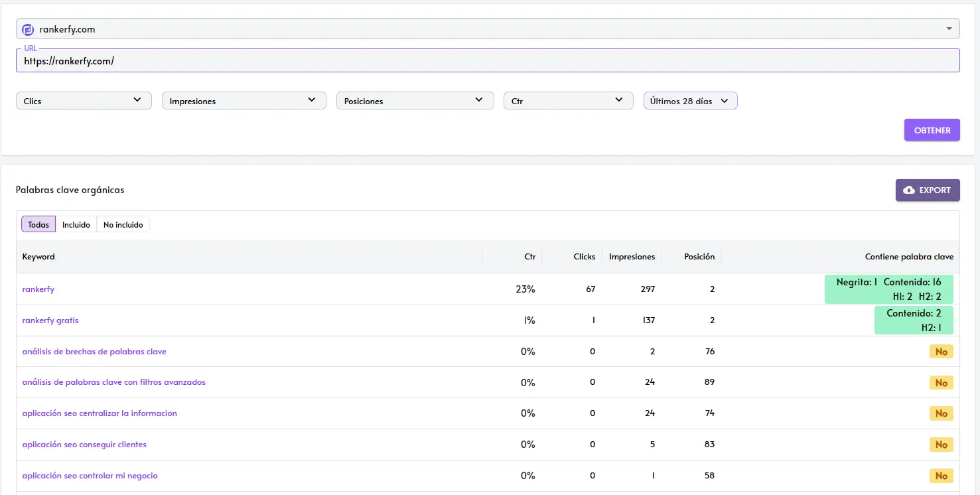Viewport: 980px width, 495px height.
Task: Sort by the Impresiones column header
Action: click(632, 256)
